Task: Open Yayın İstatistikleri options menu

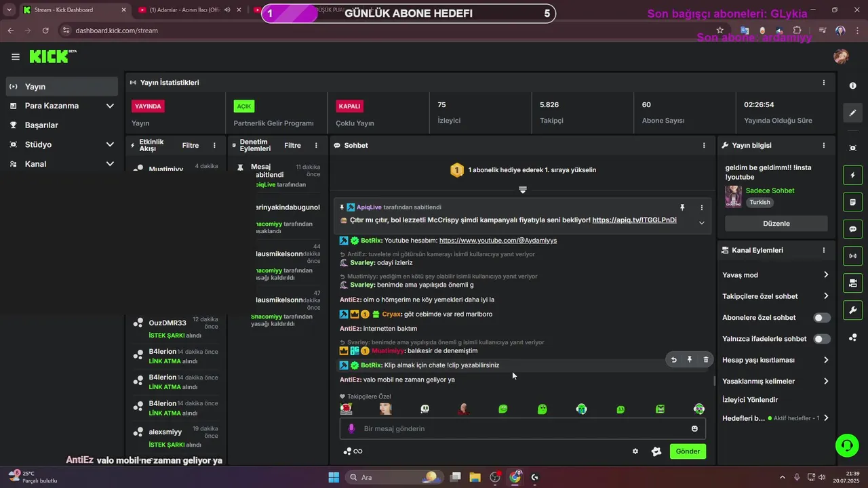Action: (x=824, y=83)
